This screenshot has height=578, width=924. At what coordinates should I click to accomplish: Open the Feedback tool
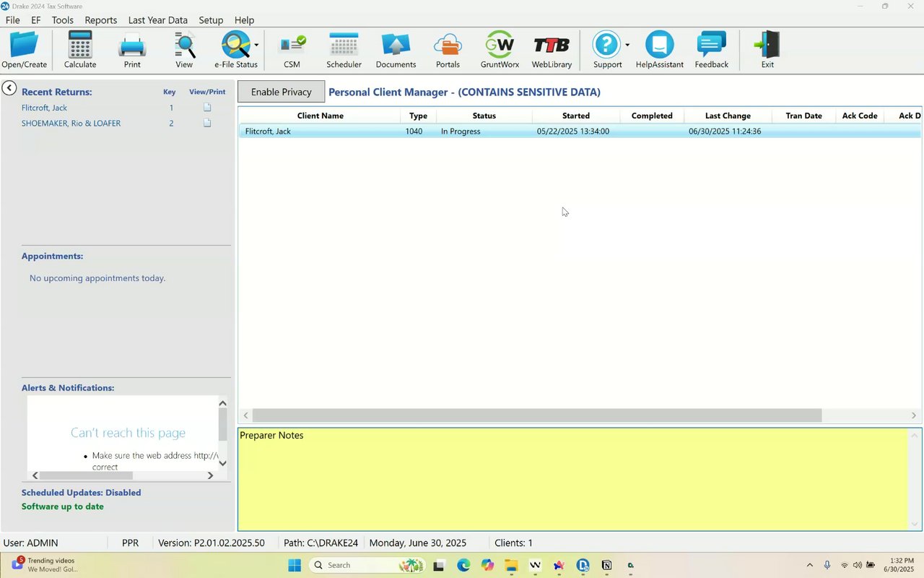click(711, 49)
